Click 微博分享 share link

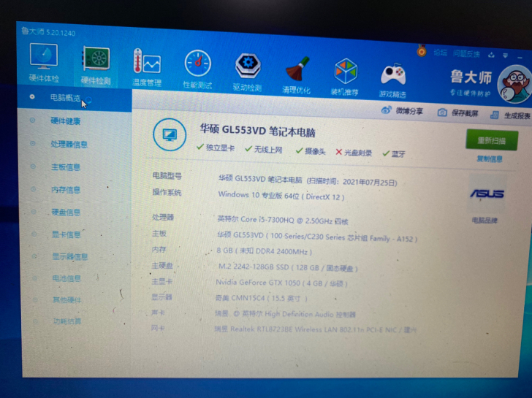coord(409,111)
